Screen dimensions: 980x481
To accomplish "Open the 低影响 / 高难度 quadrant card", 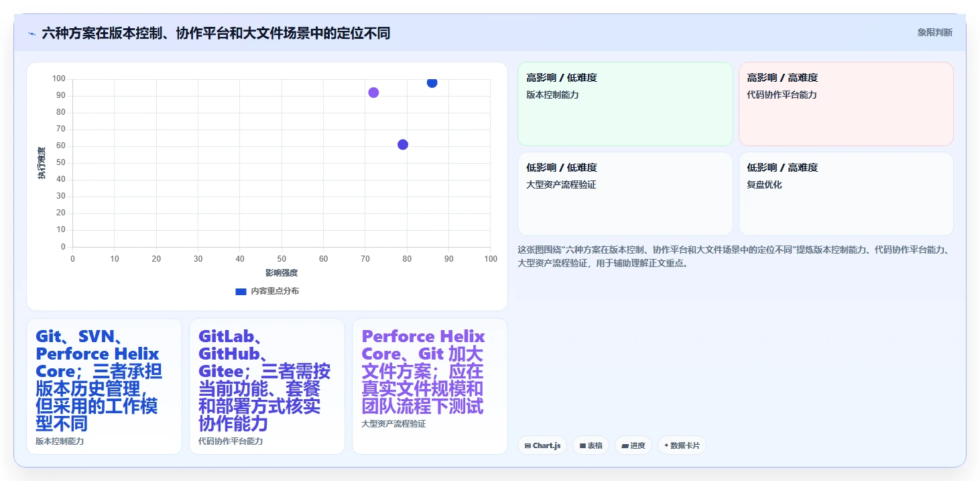I will click(846, 194).
